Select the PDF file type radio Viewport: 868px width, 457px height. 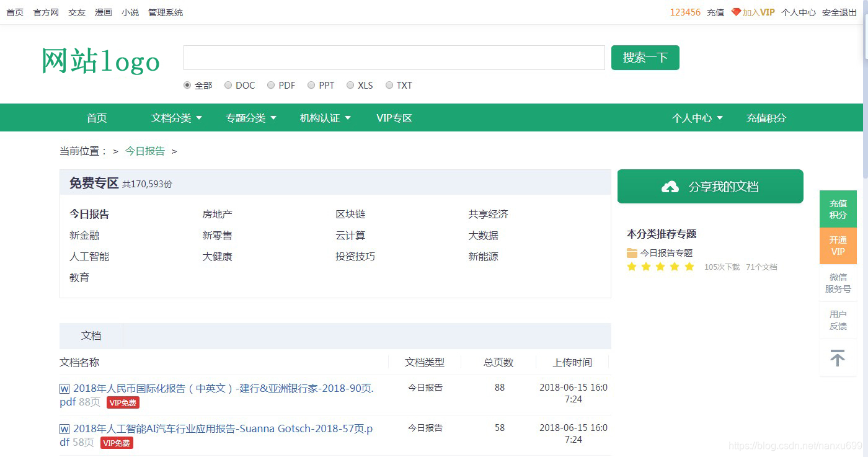pos(271,85)
